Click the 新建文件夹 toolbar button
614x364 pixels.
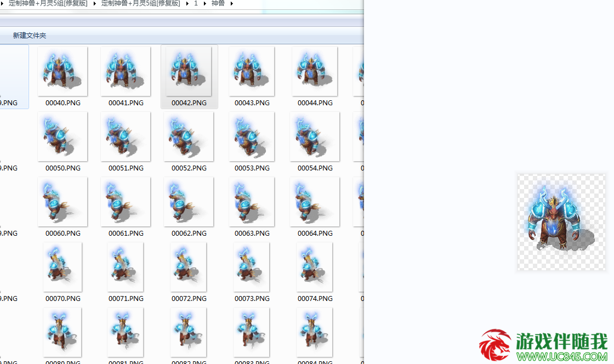click(x=30, y=36)
